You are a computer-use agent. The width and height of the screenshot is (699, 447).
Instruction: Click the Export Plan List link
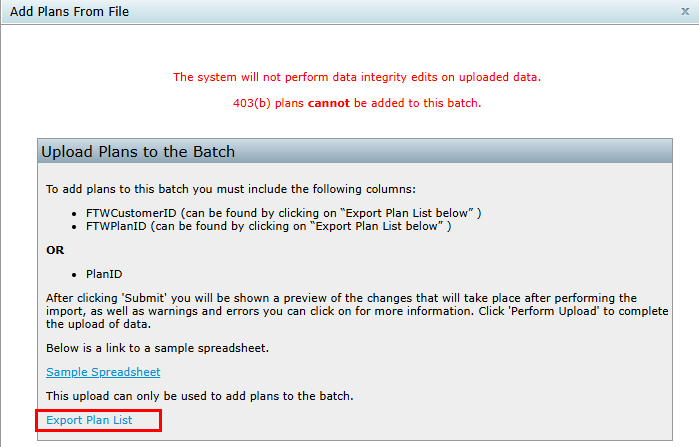[x=89, y=420]
